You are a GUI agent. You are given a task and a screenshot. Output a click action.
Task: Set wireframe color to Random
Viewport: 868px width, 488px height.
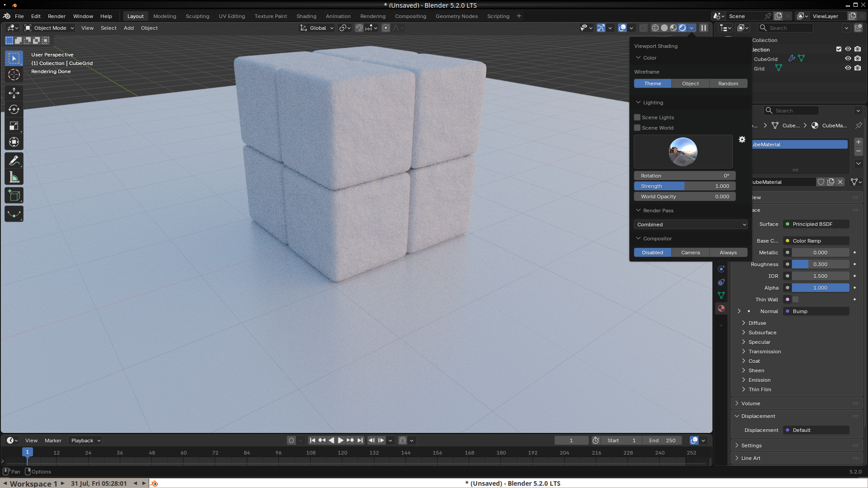[x=728, y=84]
